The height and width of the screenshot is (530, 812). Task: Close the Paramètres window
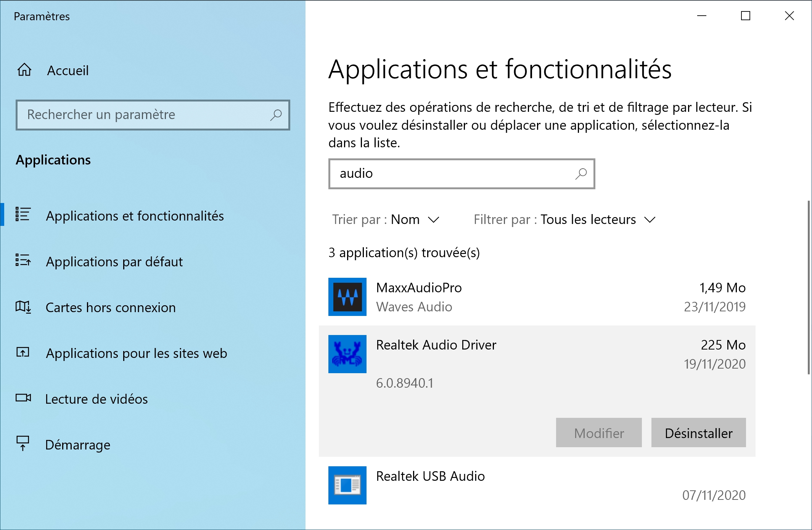click(789, 16)
